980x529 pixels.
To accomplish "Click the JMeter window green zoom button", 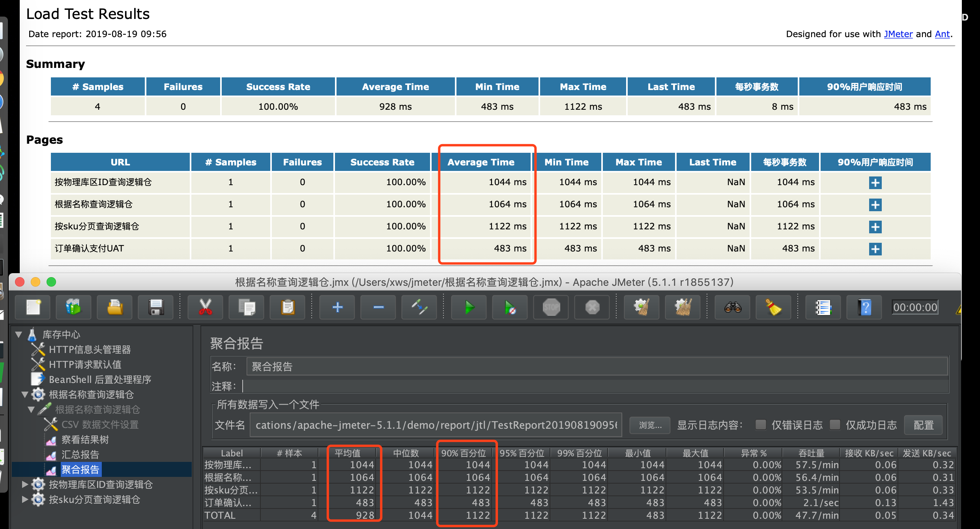I will click(51, 282).
